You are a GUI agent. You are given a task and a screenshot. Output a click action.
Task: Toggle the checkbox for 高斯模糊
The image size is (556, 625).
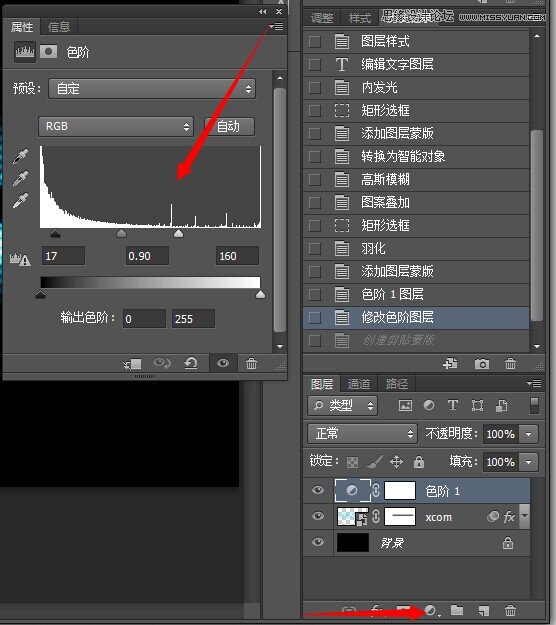point(315,179)
